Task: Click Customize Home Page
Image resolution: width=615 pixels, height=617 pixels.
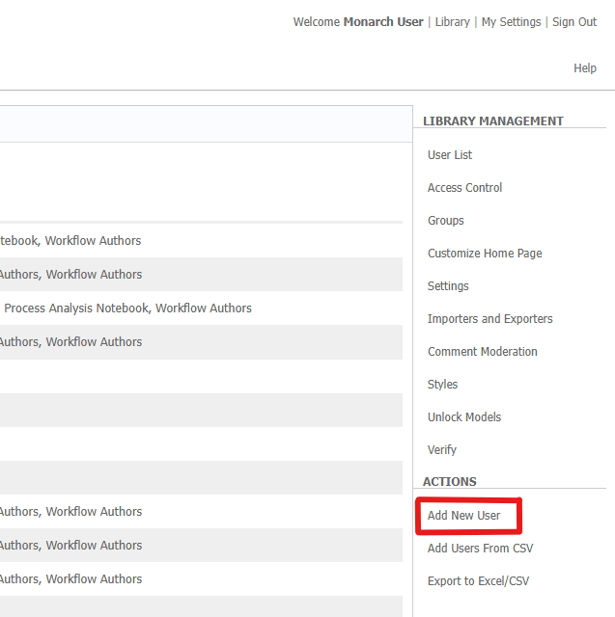Action: [x=485, y=254]
